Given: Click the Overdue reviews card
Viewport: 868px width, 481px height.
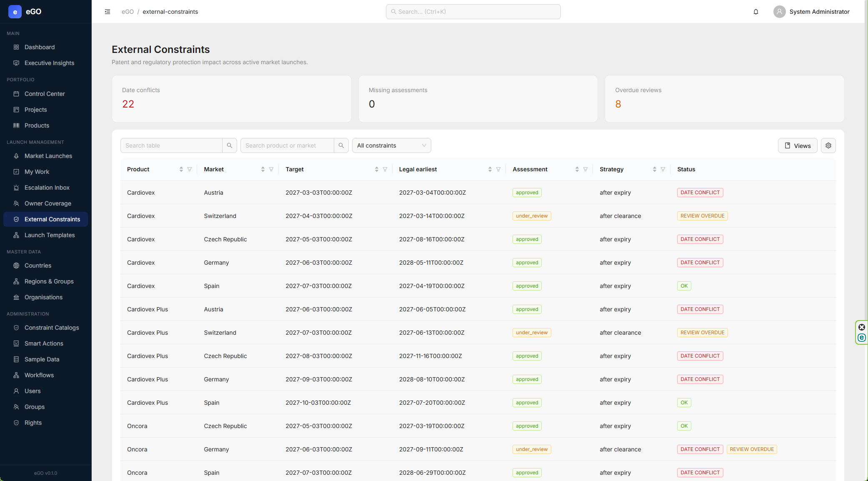Looking at the screenshot, I should click(x=724, y=99).
